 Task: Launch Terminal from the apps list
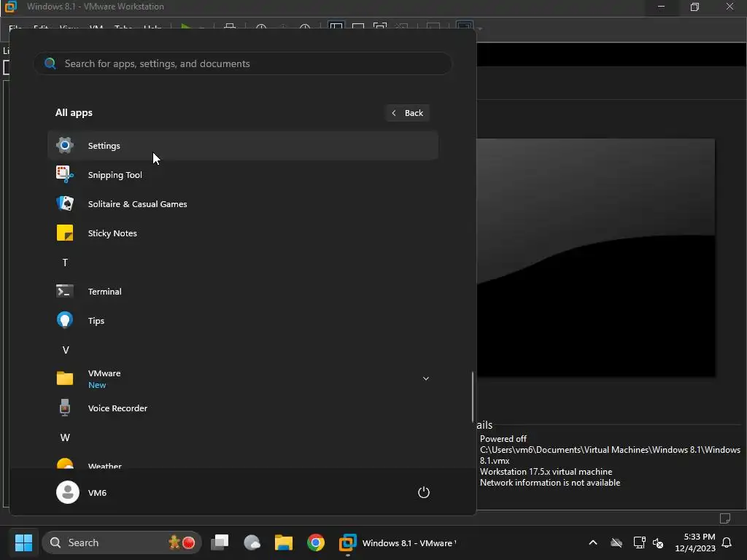click(x=243, y=292)
